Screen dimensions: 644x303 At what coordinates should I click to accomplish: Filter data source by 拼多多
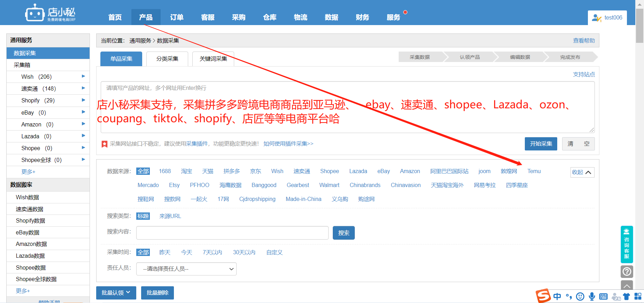(232, 171)
